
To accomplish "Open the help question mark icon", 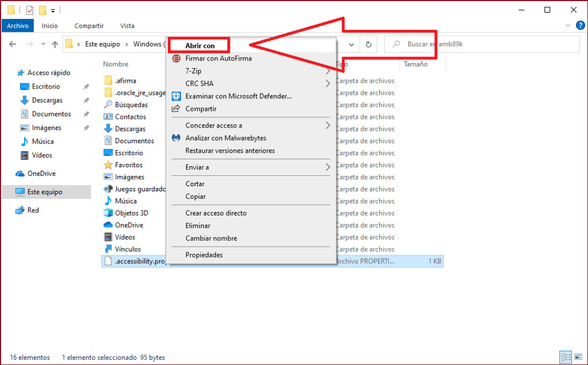I will [580, 25].
